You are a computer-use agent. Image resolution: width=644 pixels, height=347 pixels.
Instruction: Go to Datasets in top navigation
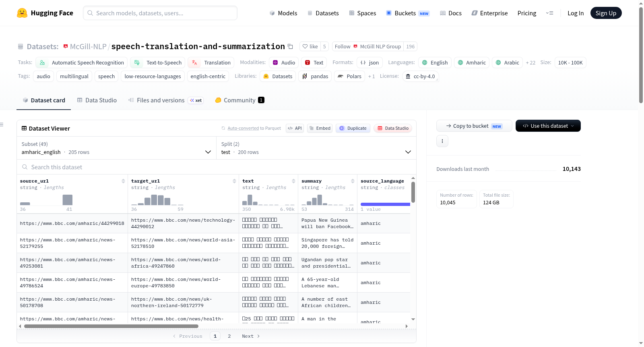(323, 13)
